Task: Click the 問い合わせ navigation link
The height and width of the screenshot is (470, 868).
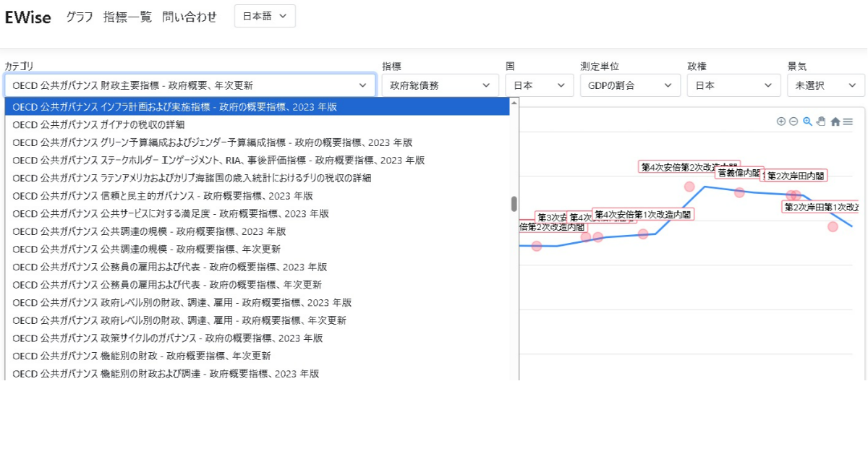Action: click(x=190, y=17)
